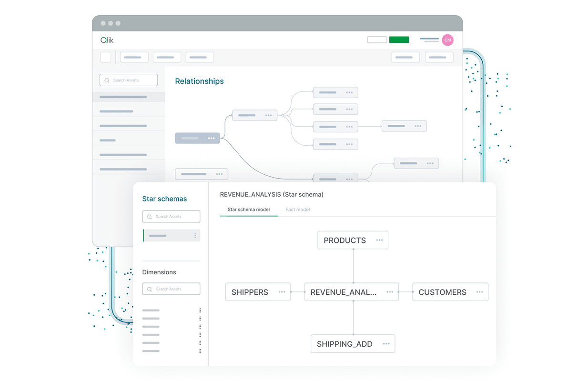This screenshot has width=588, height=381.
Task: Open the PRODUCTS table options menu
Action: (379, 241)
